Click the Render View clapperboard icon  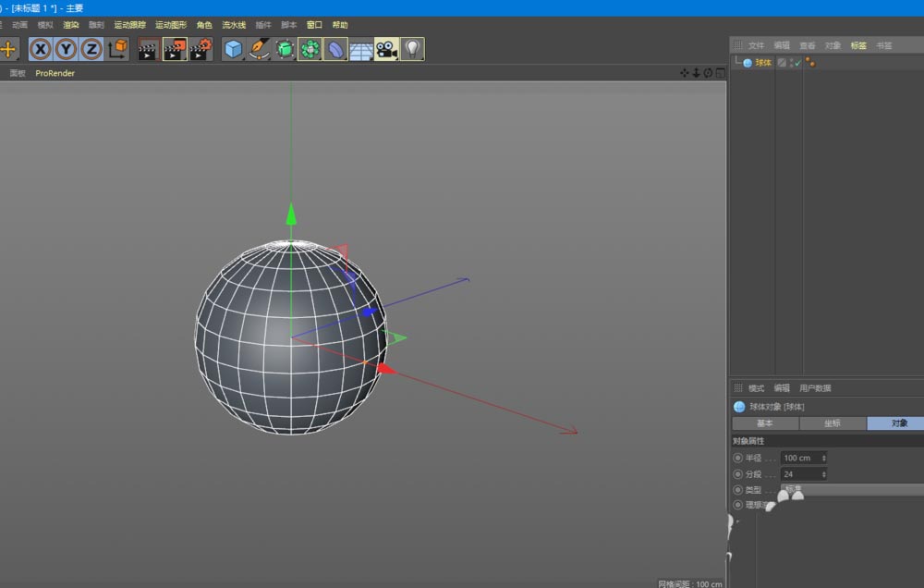point(148,50)
